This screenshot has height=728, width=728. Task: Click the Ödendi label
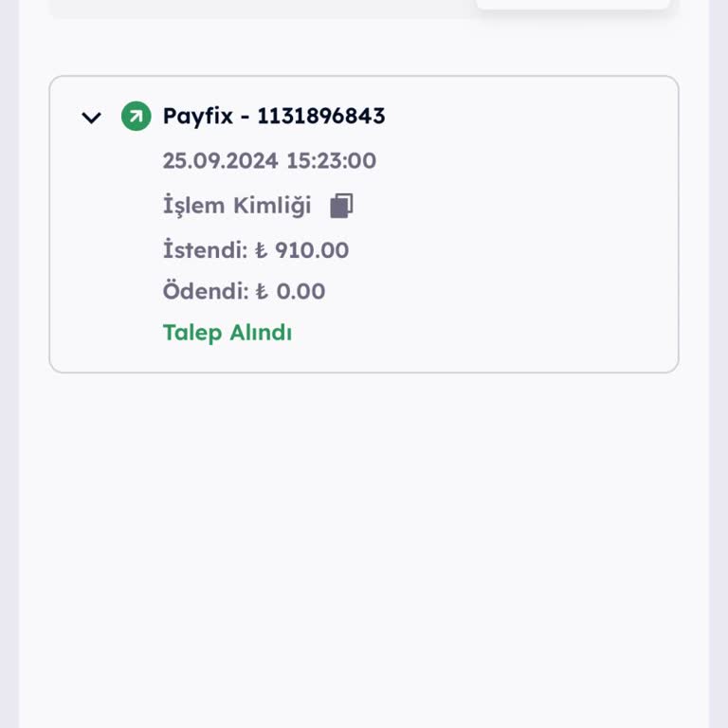pyautogui.click(x=205, y=291)
